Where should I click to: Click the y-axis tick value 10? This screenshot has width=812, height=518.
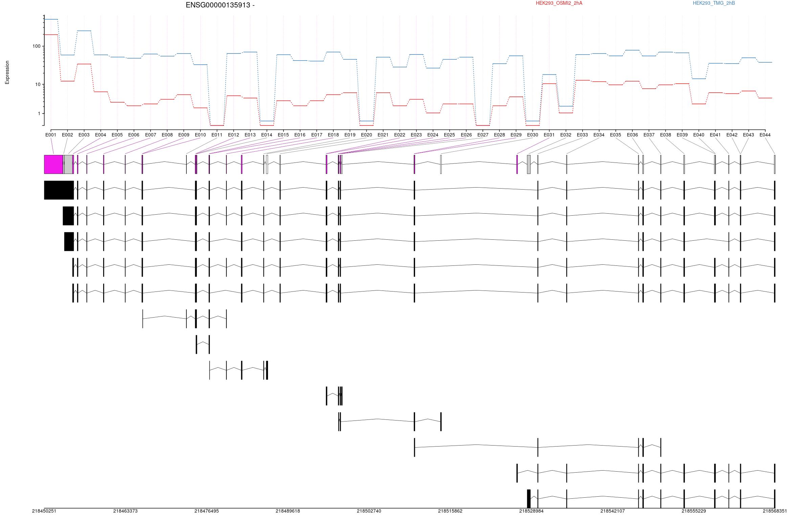click(38, 85)
